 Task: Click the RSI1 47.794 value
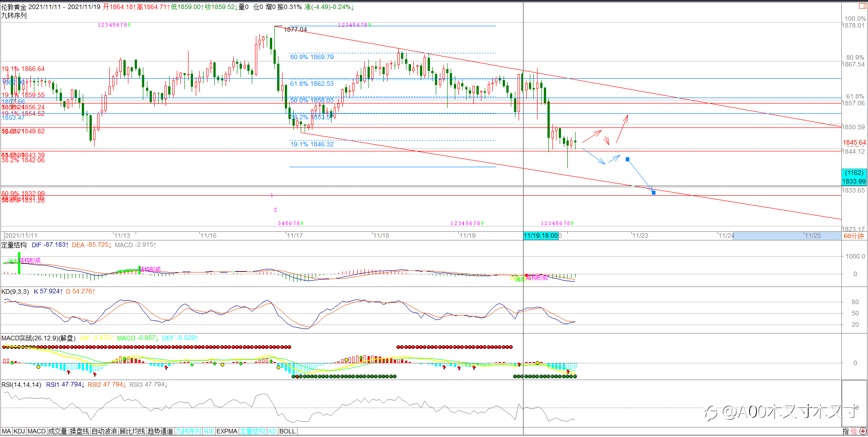point(65,385)
